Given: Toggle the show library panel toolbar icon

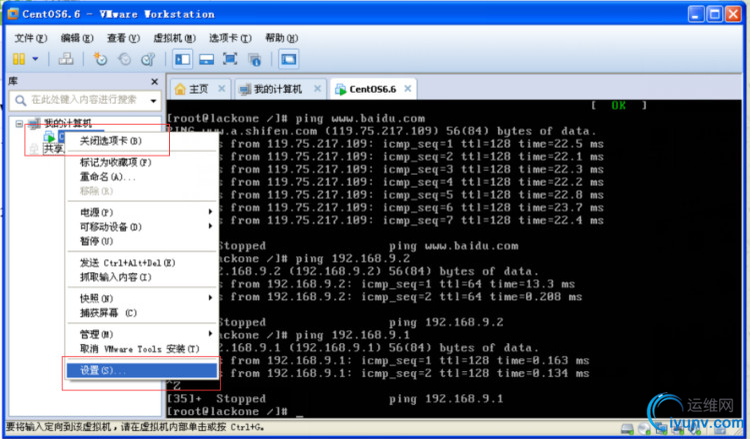Looking at the screenshot, I should click(183, 59).
